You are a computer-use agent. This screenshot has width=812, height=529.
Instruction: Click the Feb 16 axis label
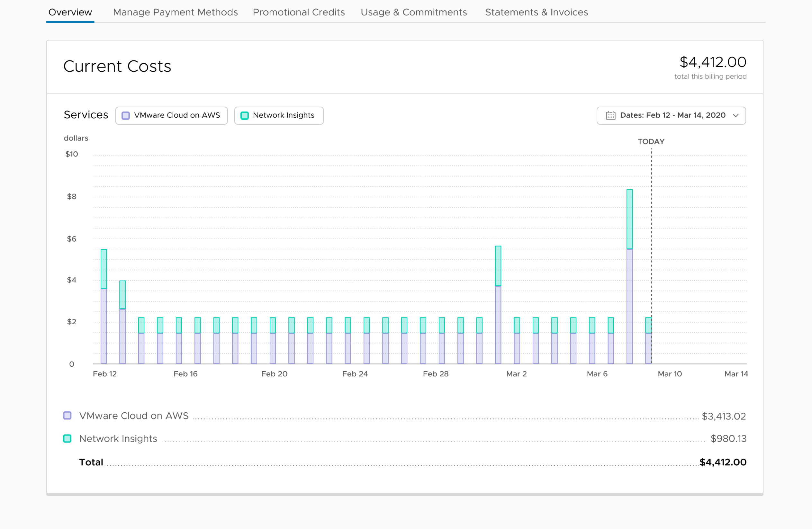pos(185,374)
